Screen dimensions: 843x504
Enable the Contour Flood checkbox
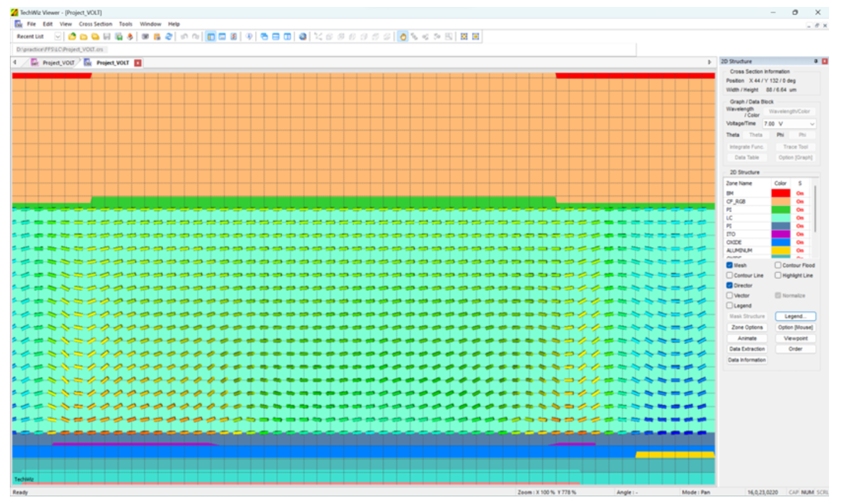778,265
